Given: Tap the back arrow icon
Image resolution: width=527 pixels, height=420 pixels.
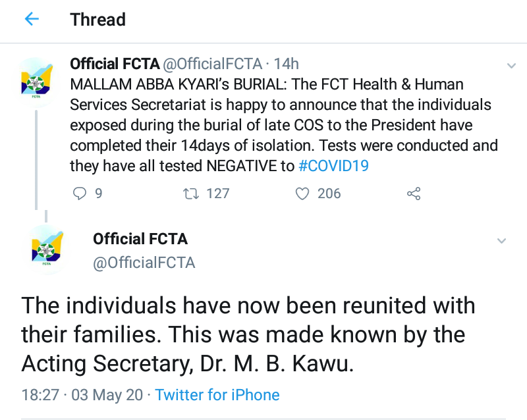Looking at the screenshot, I should point(31,19).
